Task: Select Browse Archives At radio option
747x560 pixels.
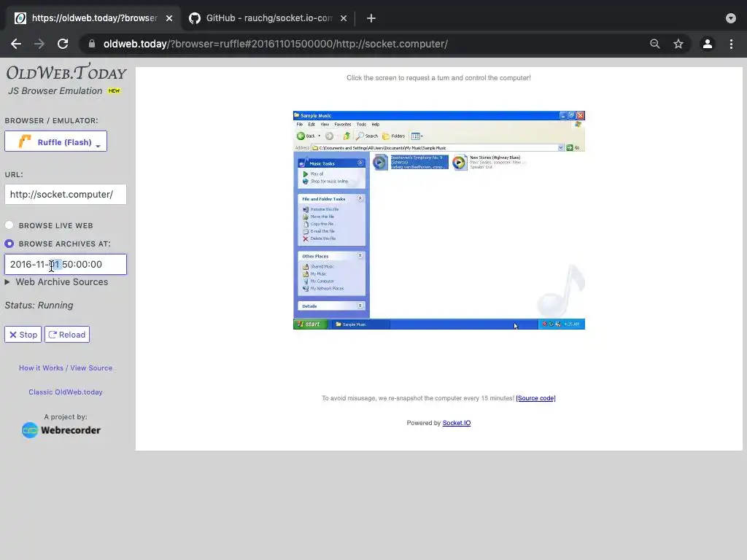Action: [x=9, y=244]
